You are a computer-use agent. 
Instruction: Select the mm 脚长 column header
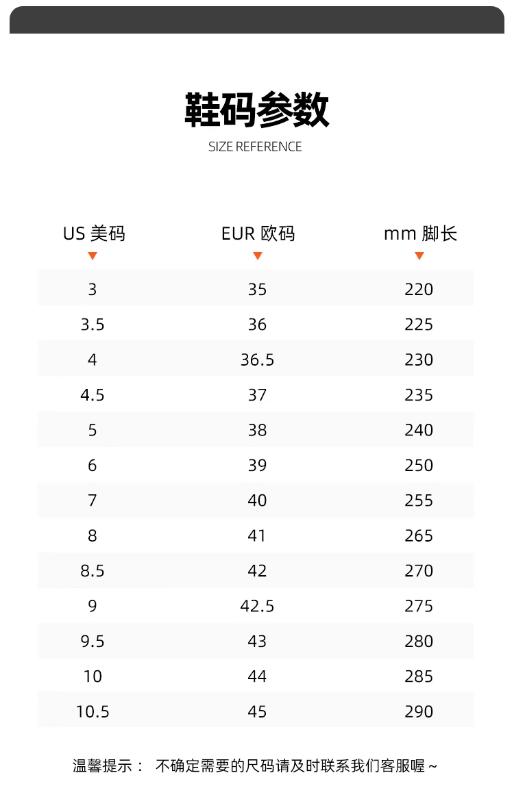pos(420,233)
